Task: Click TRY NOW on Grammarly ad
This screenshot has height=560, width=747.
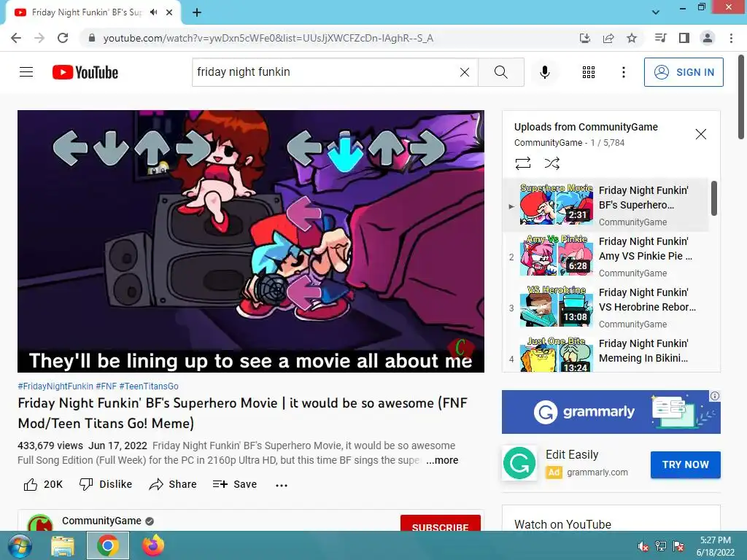Action: (685, 464)
